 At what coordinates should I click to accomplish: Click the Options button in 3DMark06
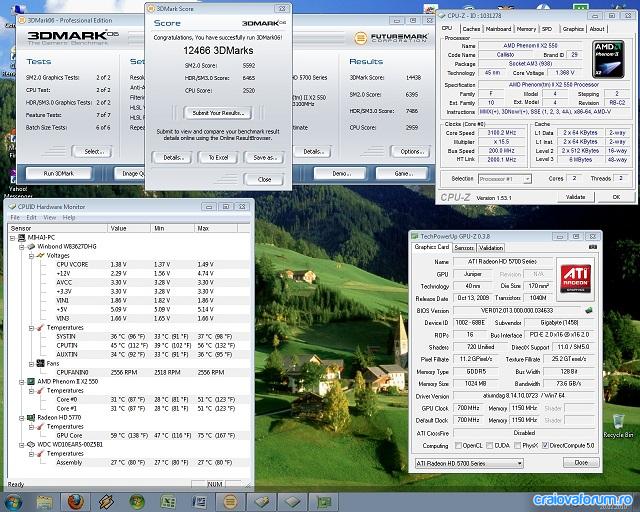click(x=410, y=151)
